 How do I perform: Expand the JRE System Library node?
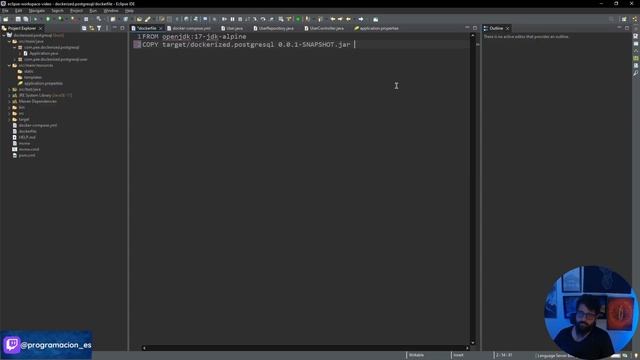[x=9, y=96]
